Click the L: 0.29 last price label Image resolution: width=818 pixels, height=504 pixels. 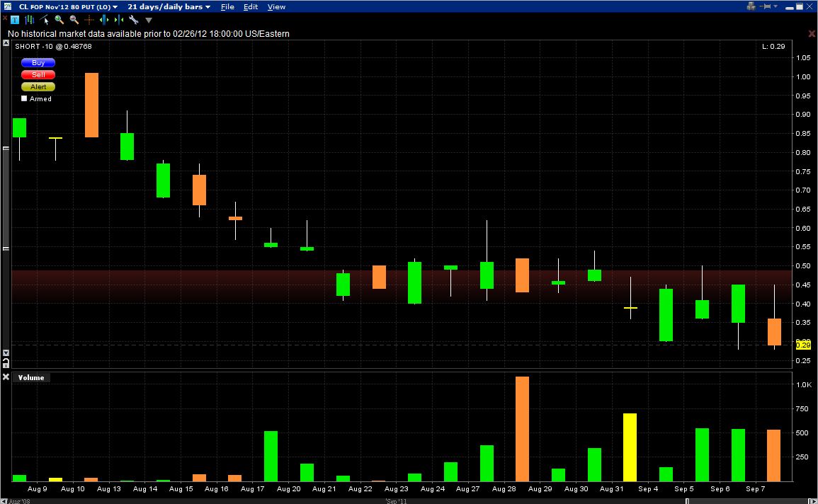point(773,47)
